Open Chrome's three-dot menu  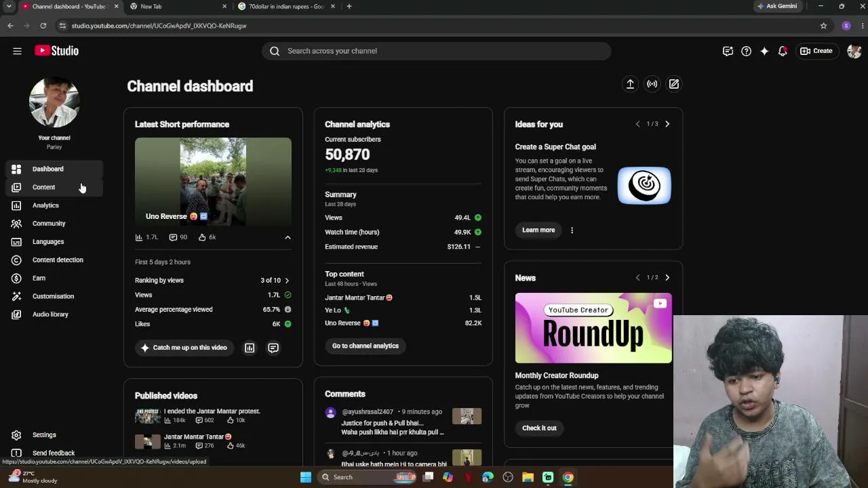[x=863, y=26]
